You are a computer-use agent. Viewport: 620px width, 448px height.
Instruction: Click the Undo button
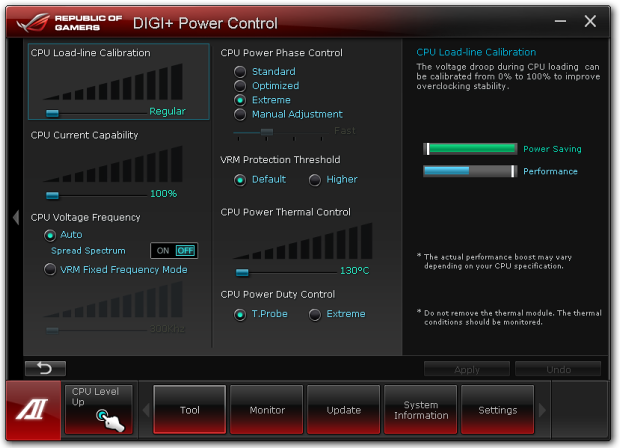point(558,369)
